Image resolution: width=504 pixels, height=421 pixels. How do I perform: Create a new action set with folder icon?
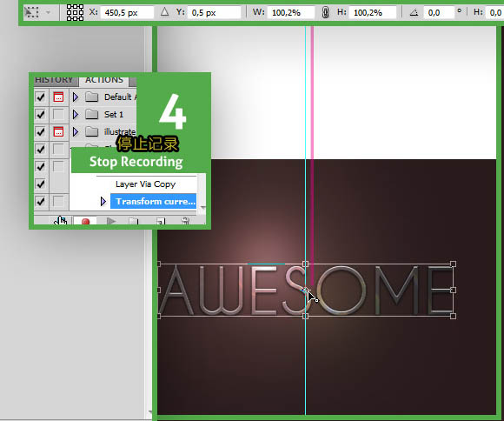click(x=134, y=221)
